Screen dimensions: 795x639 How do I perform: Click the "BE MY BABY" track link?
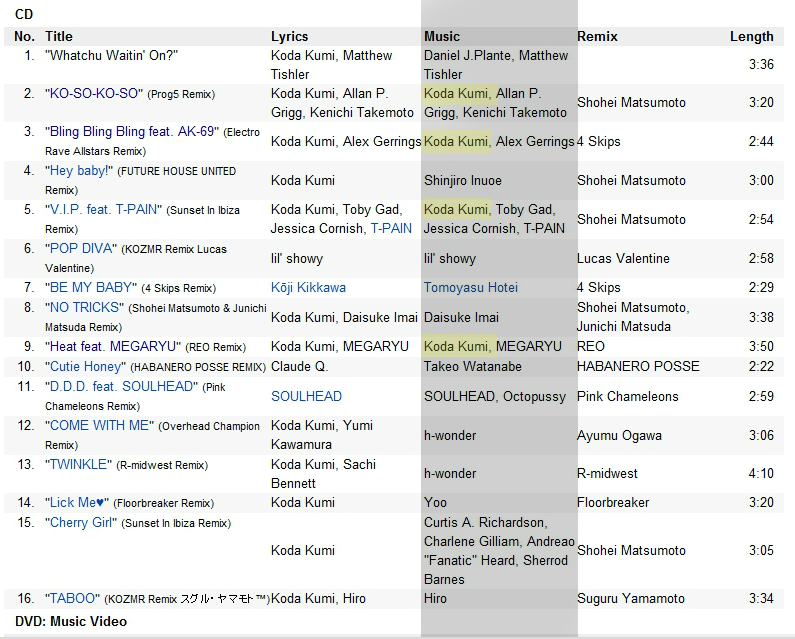coord(90,287)
